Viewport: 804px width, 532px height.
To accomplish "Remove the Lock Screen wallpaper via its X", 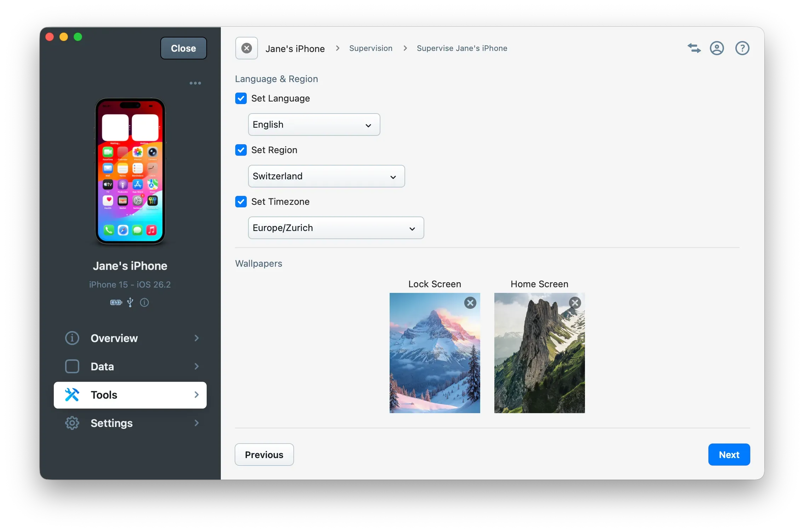I will pos(470,303).
